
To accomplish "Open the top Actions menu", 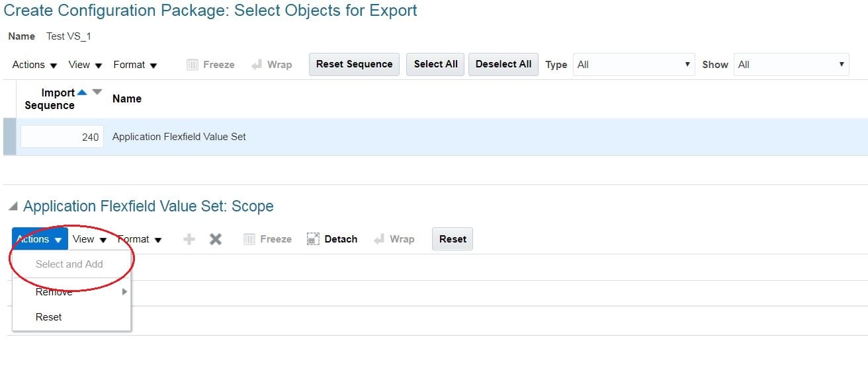I will coord(34,65).
